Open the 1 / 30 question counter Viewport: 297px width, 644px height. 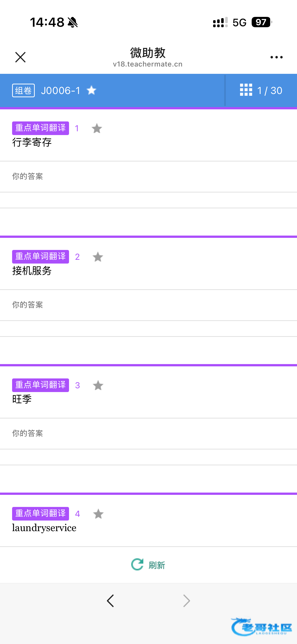(x=270, y=90)
